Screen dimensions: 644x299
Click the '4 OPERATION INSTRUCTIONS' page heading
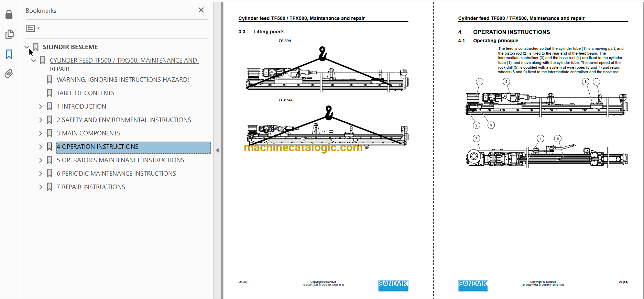click(x=504, y=32)
